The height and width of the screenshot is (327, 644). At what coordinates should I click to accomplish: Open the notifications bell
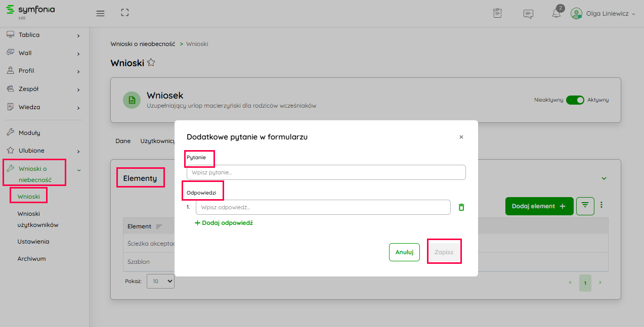[x=556, y=14]
